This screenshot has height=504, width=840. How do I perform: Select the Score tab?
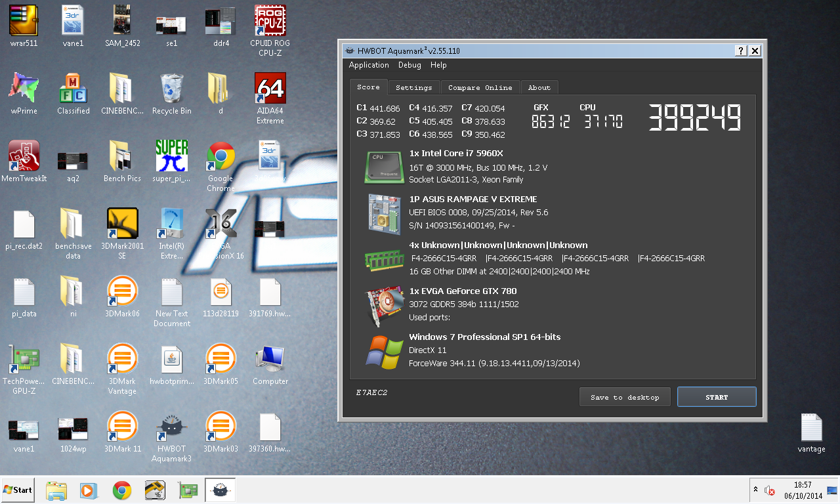[368, 87]
